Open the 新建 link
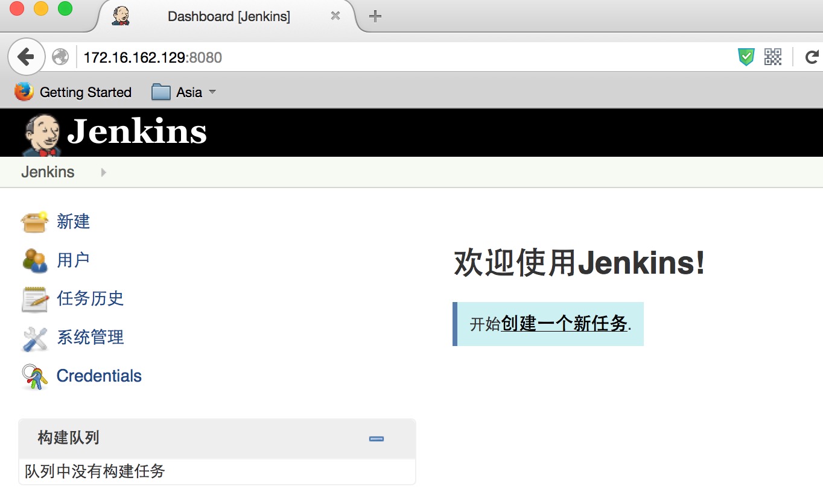The height and width of the screenshot is (504, 823). point(73,222)
